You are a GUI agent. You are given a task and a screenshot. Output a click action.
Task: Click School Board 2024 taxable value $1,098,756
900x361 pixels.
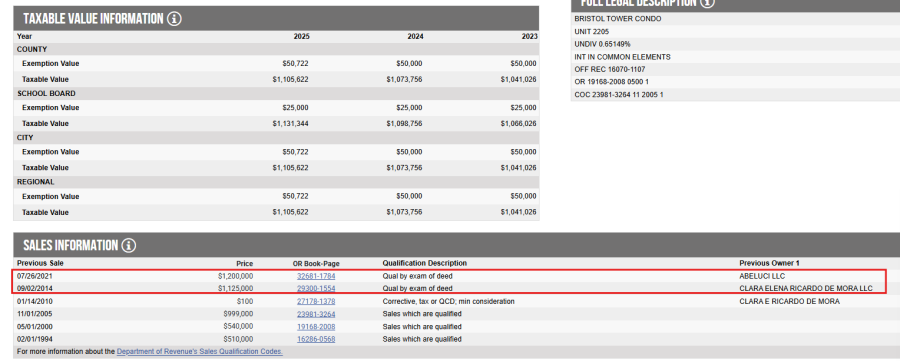coord(404,123)
